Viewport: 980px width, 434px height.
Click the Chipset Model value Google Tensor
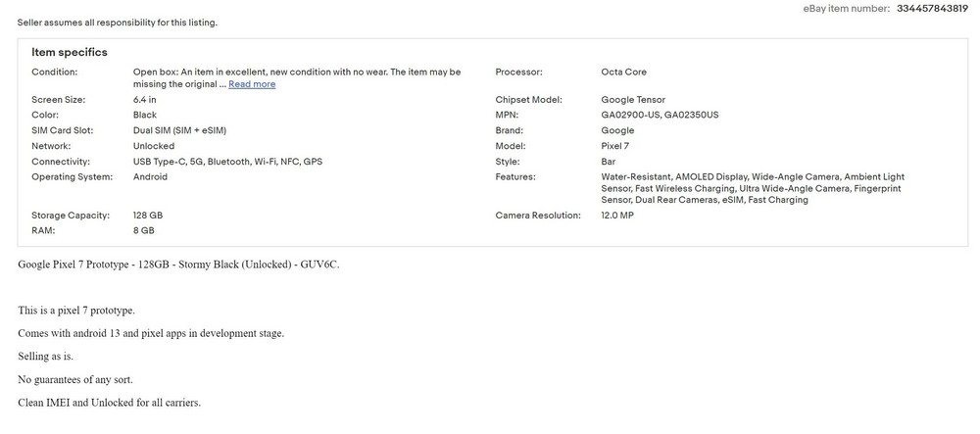pos(633,100)
